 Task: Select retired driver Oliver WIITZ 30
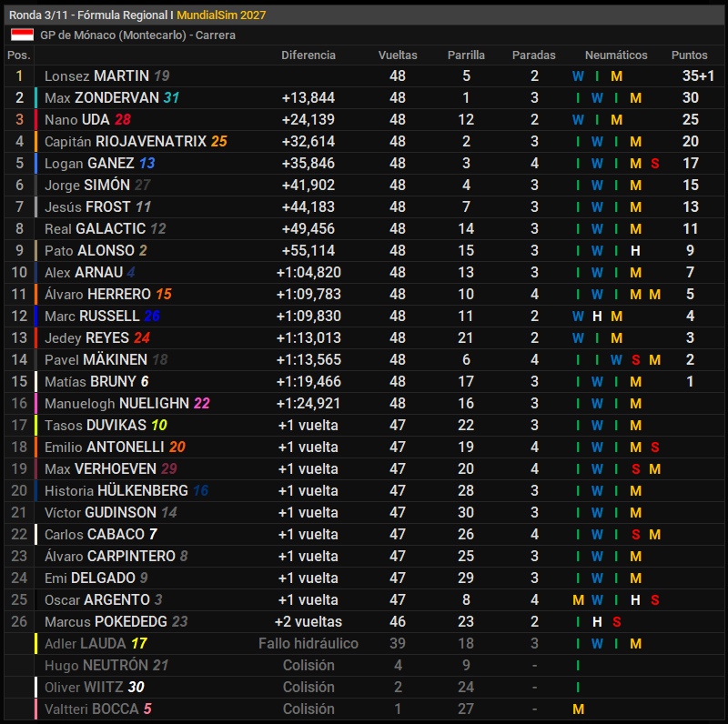(95, 687)
